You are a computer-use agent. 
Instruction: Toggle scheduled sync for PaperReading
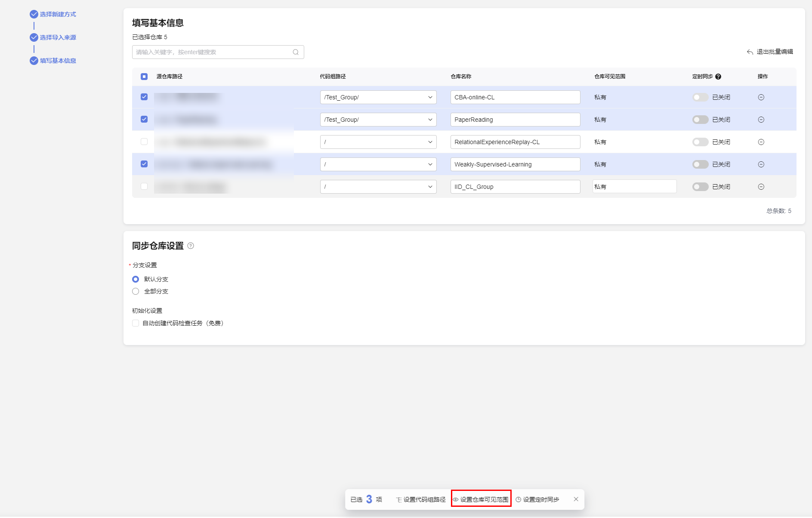[x=700, y=120]
